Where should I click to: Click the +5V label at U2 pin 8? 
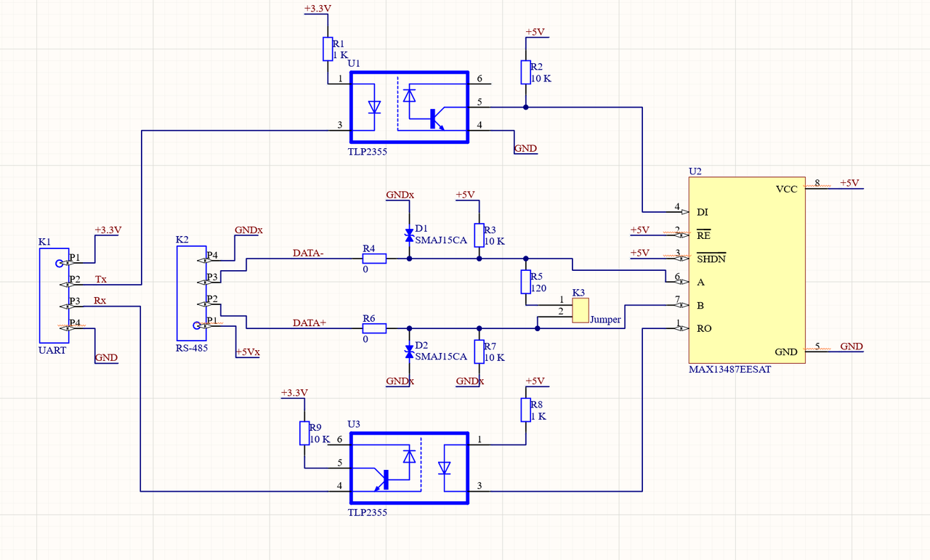point(849,183)
